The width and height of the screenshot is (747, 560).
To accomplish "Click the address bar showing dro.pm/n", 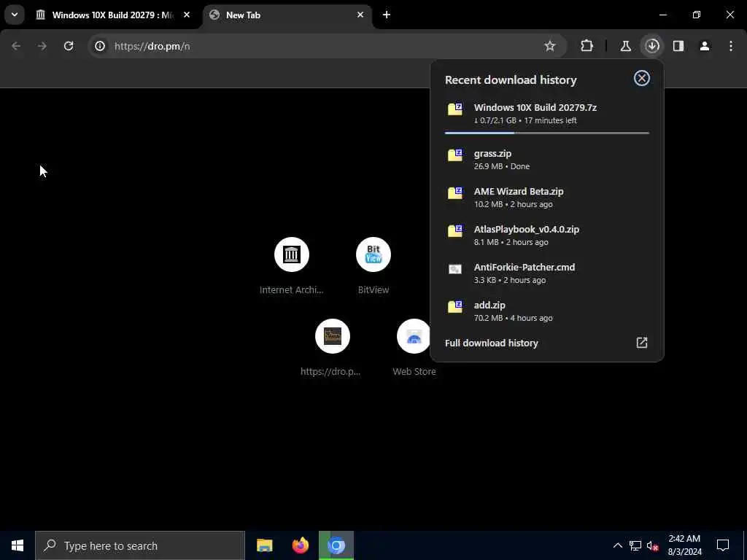I will 326,46.
